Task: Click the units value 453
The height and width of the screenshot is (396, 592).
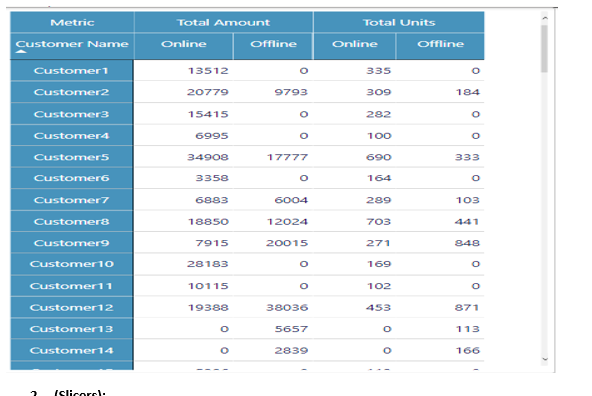Action: tap(378, 307)
